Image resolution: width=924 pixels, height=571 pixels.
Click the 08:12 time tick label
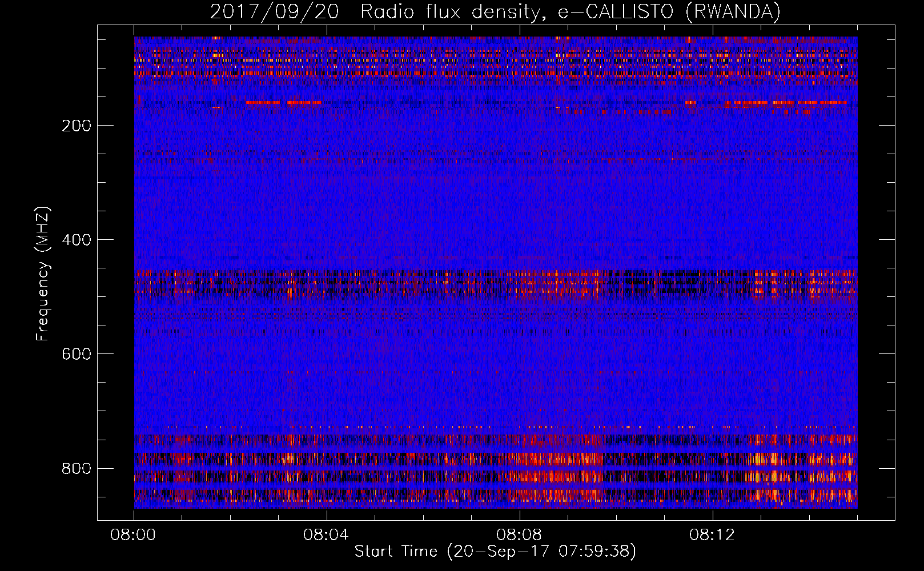712,535
